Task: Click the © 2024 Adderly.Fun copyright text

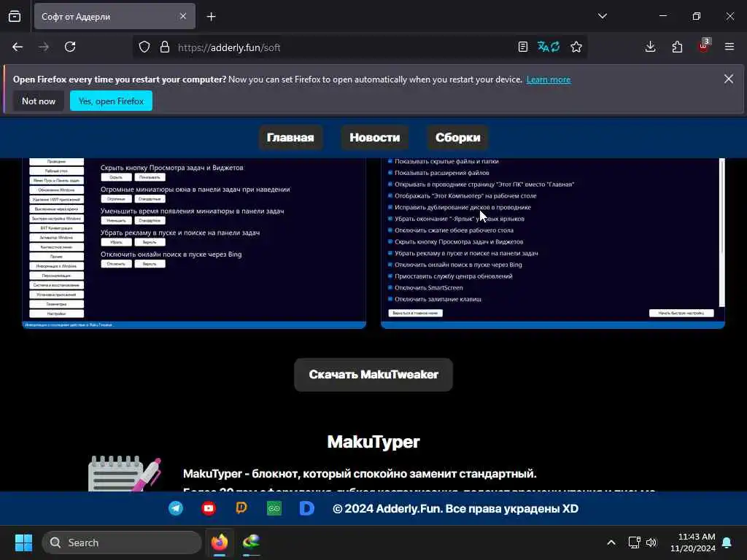Action: (455, 508)
